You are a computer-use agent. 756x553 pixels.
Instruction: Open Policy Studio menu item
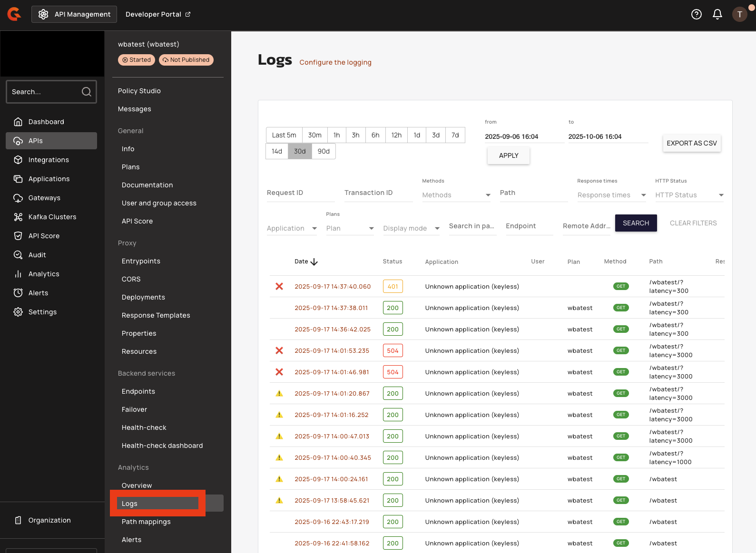(139, 91)
